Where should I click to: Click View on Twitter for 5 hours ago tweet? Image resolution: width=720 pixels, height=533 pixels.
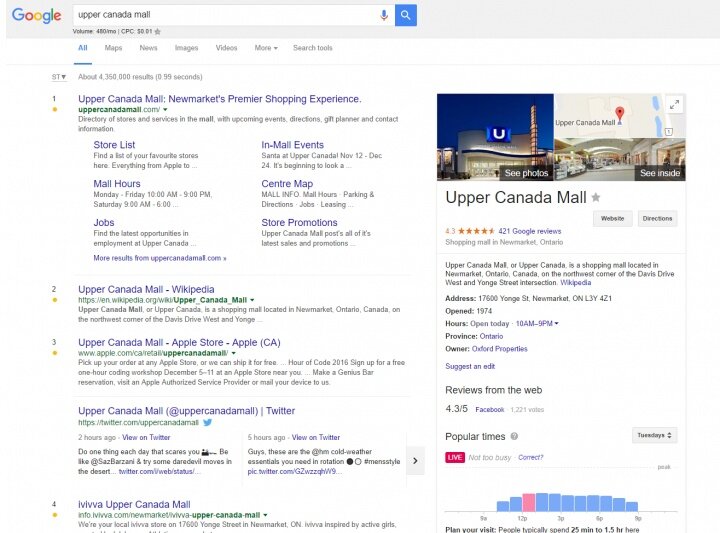click(x=316, y=438)
